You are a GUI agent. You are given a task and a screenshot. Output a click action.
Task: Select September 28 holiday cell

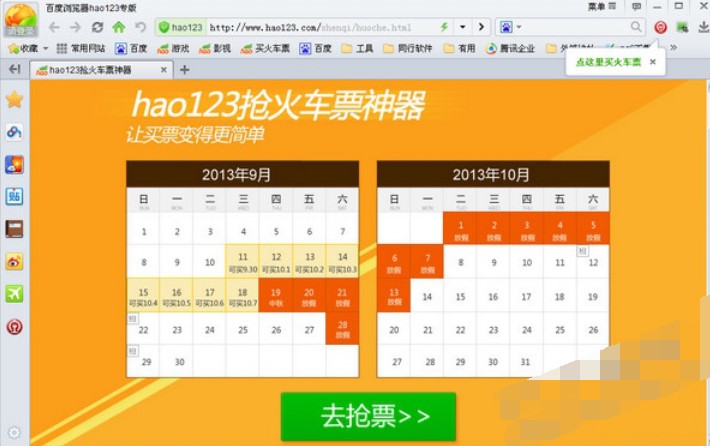coord(342,329)
